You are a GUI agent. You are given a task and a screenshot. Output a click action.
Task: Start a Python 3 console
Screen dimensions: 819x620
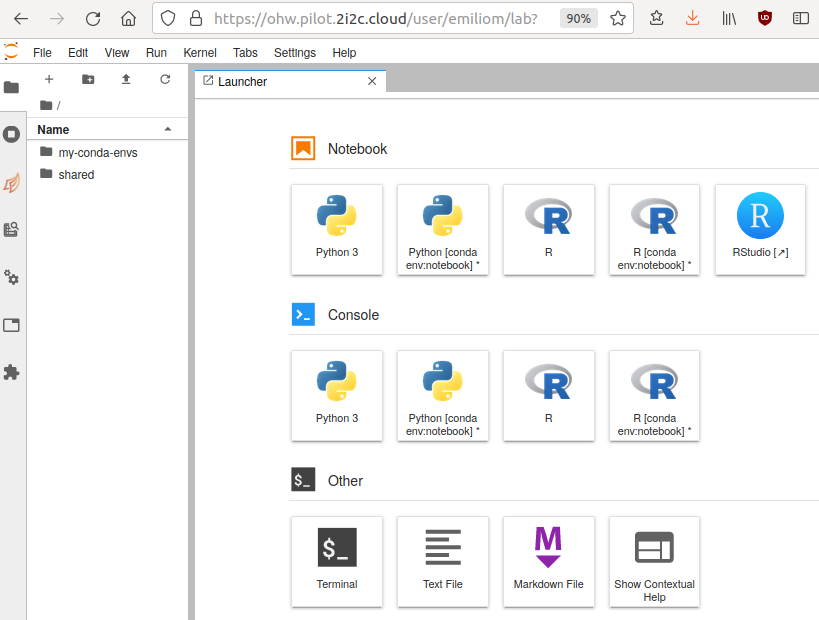pyautogui.click(x=337, y=396)
